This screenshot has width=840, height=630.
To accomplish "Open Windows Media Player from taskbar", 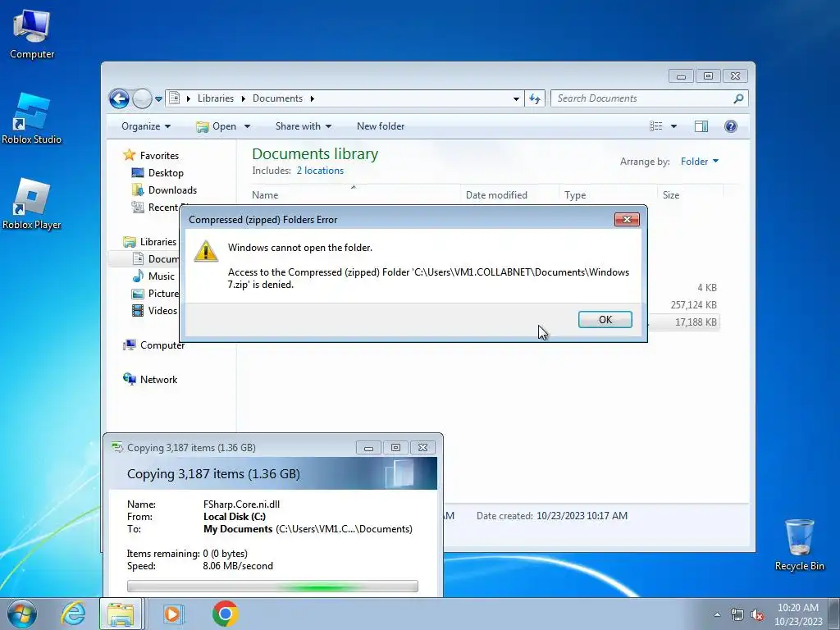I will click(x=172, y=614).
